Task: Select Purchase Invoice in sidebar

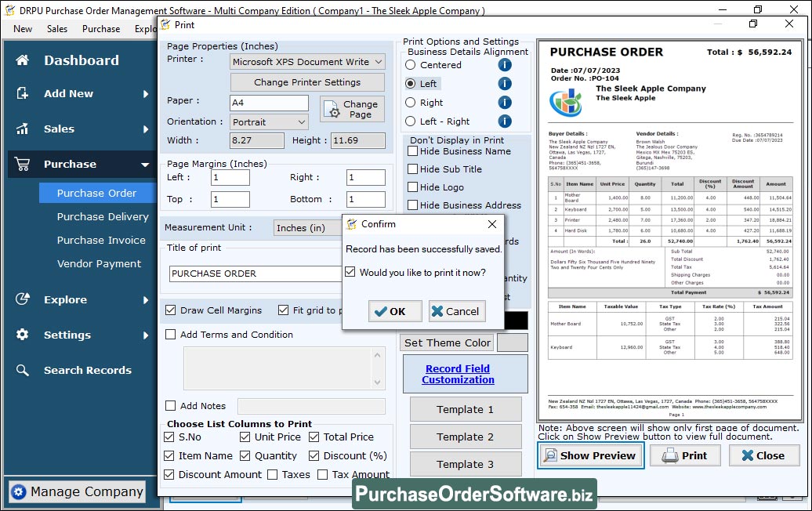Action: 101,241
